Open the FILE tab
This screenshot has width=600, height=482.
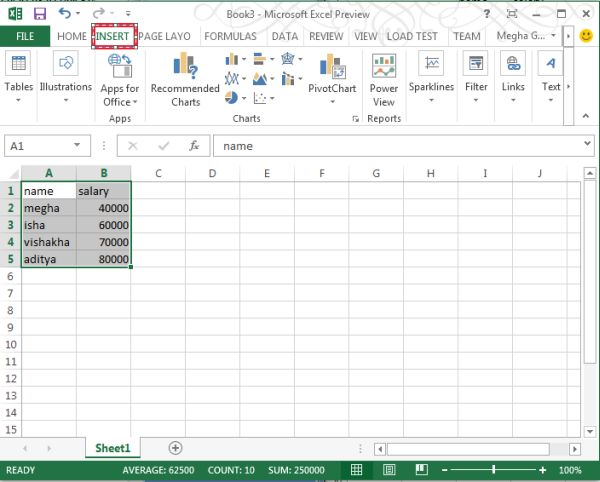pyautogui.click(x=25, y=36)
